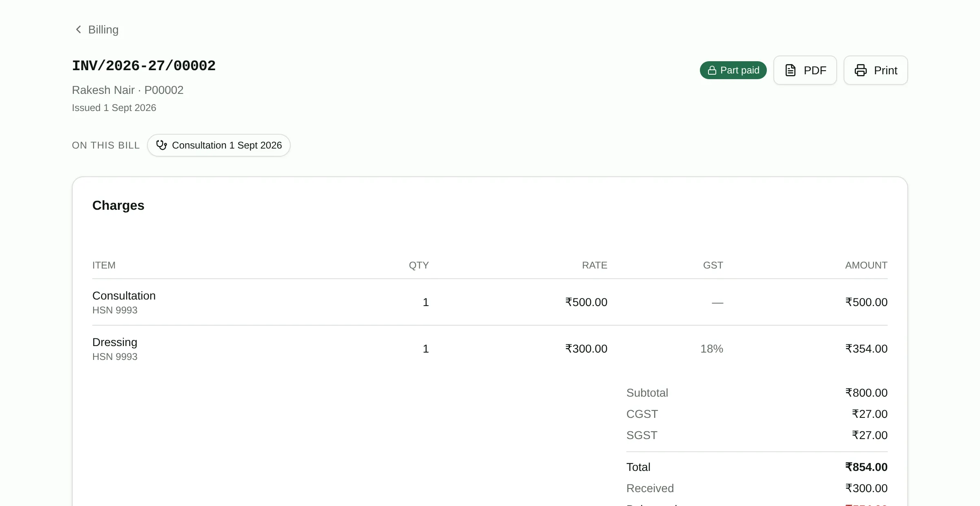
Task: Click quantity 1 in Dressing row
Action: pos(426,349)
